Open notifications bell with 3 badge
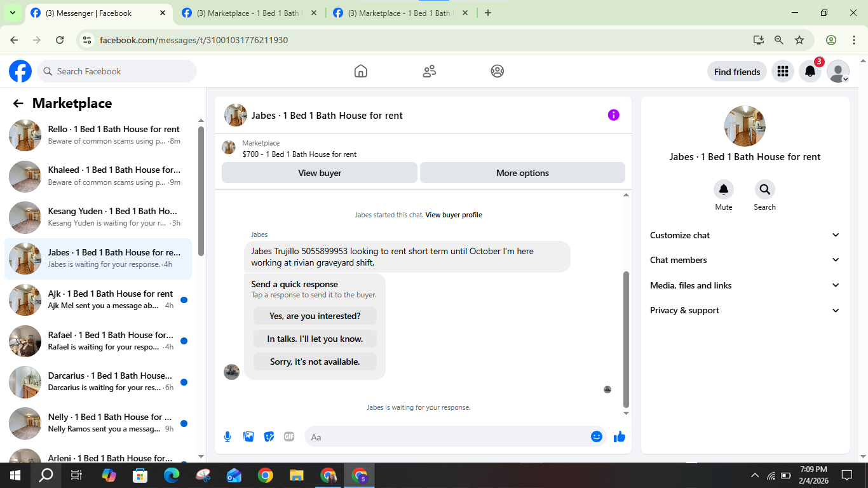Image resolution: width=868 pixels, height=488 pixels. coord(810,72)
